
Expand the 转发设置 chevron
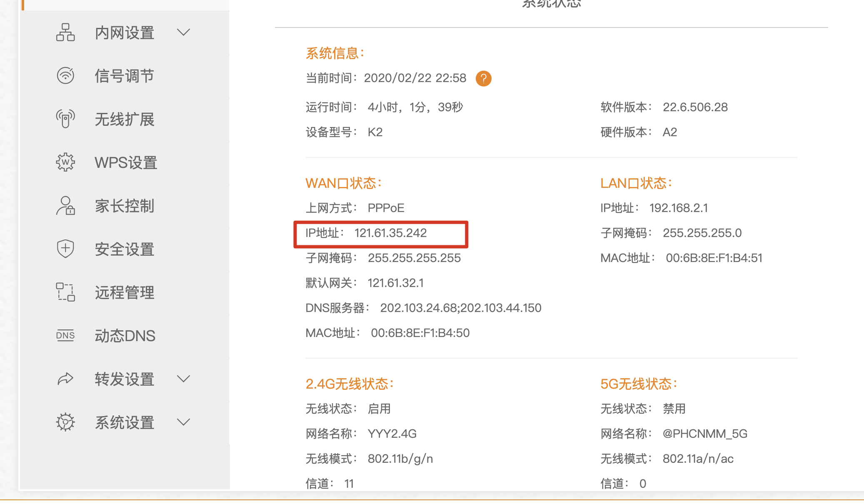(183, 379)
